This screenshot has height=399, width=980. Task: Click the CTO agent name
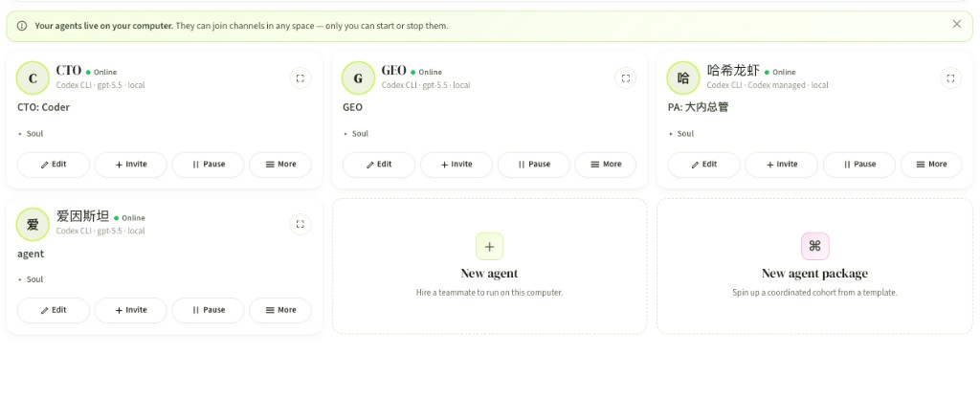pos(69,71)
